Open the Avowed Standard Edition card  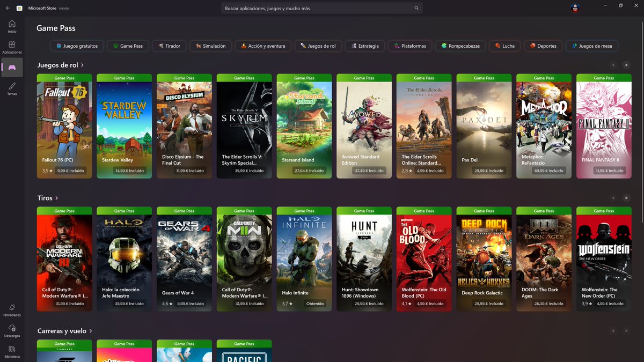pos(364,127)
